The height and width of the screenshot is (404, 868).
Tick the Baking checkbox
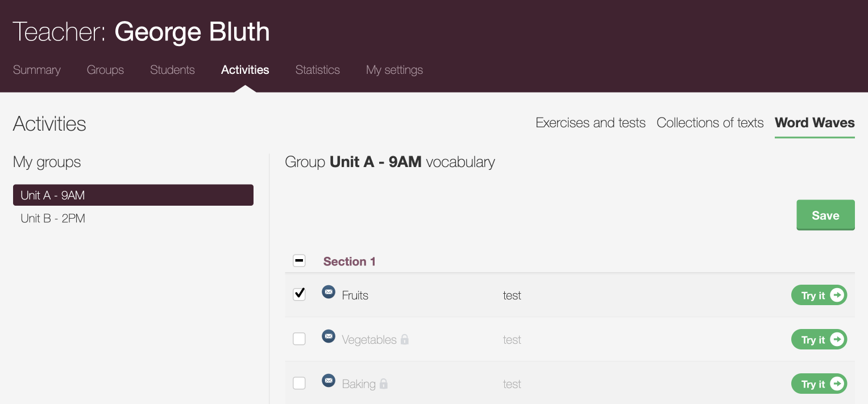point(299,384)
